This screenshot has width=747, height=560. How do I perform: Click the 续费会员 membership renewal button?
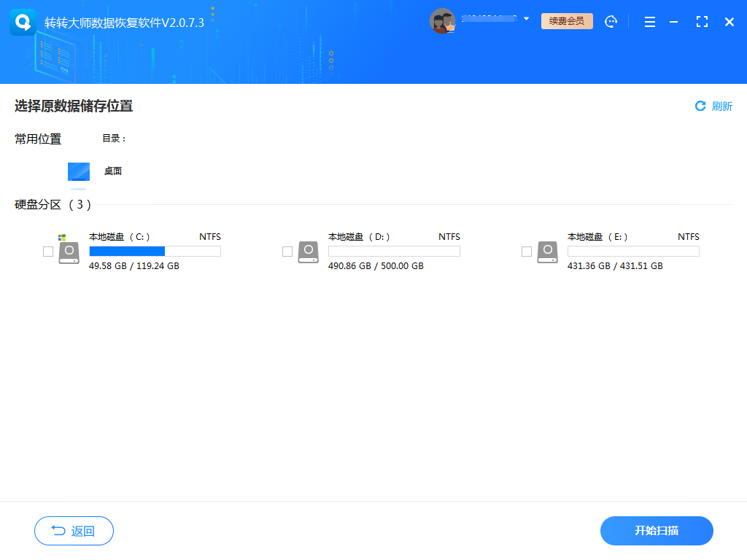coord(567,21)
